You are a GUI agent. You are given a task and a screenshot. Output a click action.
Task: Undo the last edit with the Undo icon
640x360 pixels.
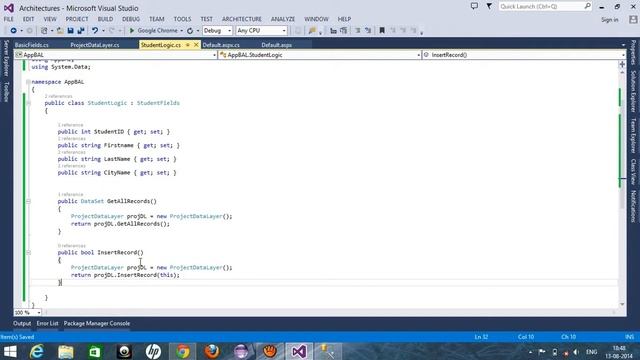(95, 31)
